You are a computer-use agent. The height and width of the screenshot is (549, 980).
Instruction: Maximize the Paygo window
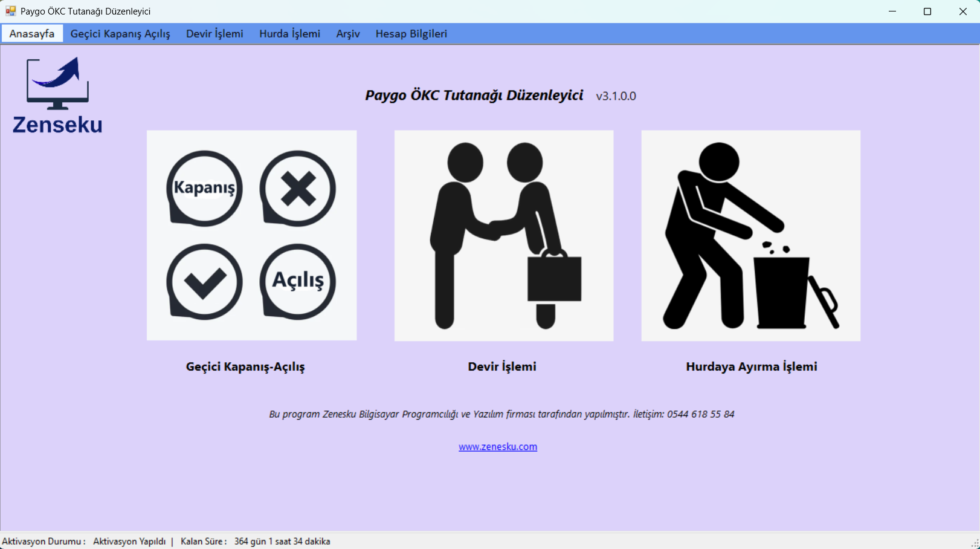927,11
